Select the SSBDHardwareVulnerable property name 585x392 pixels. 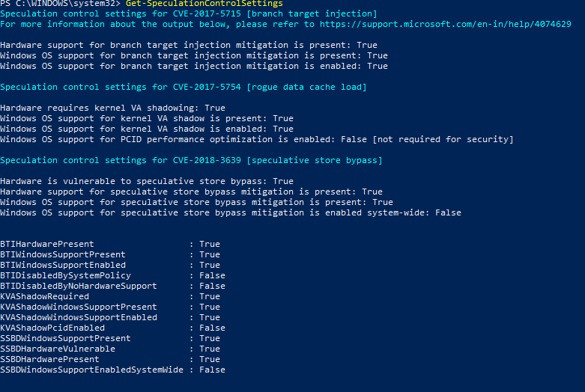pyautogui.click(x=58, y=349)
